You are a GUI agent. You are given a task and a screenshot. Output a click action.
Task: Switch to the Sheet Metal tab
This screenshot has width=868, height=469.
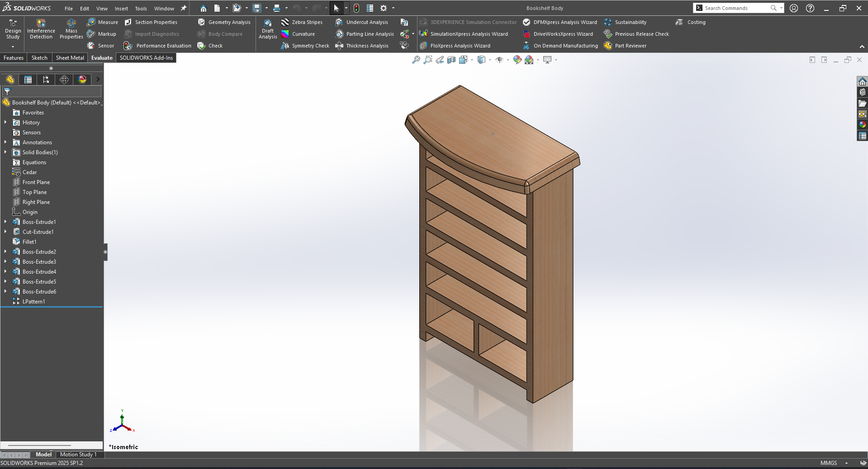[70, 58]
